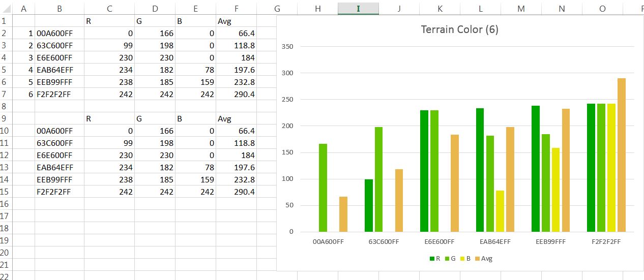Select column G header
The height and width of the screenshot is (280, 644).
click(277, 8)
